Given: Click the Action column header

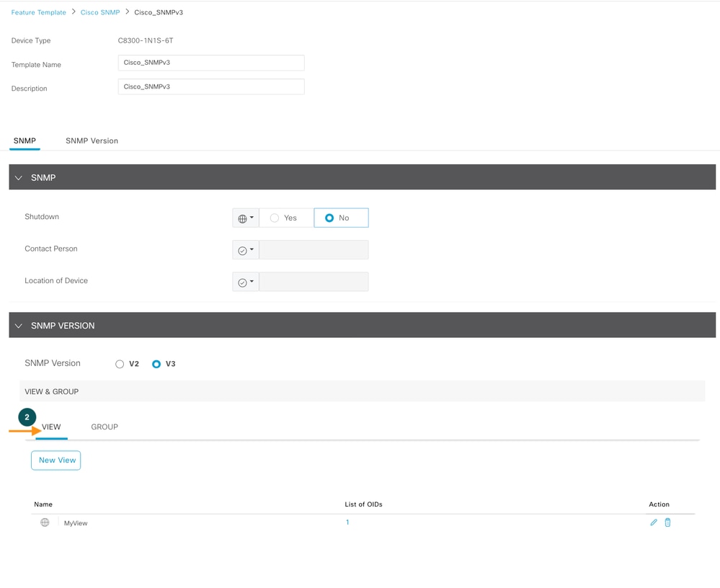Looking at the screenshot, I should point(659,504).
